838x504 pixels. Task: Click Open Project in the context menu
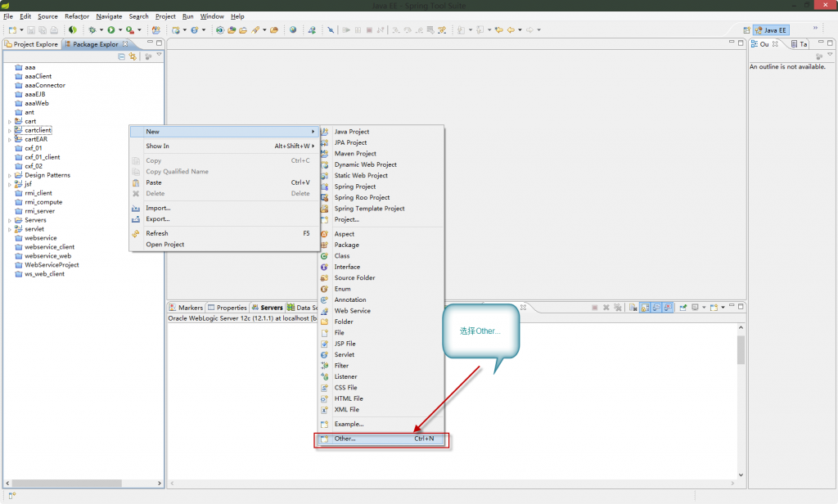(224, 245)
